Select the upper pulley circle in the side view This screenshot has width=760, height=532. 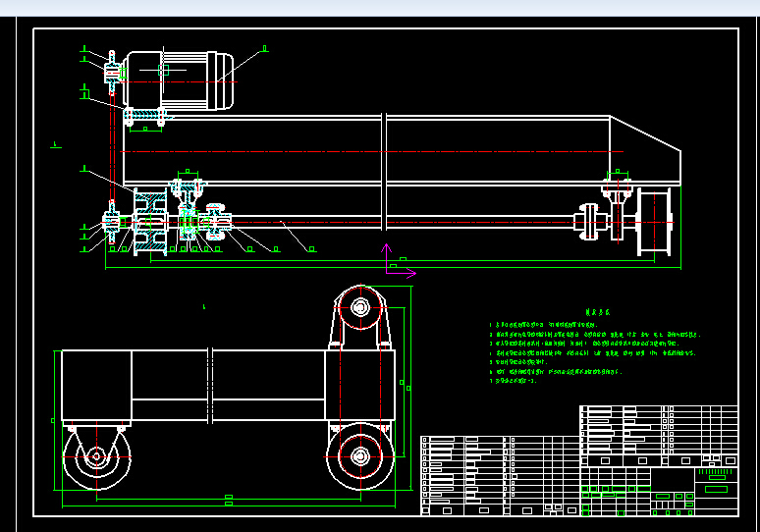tap(360, 307)
